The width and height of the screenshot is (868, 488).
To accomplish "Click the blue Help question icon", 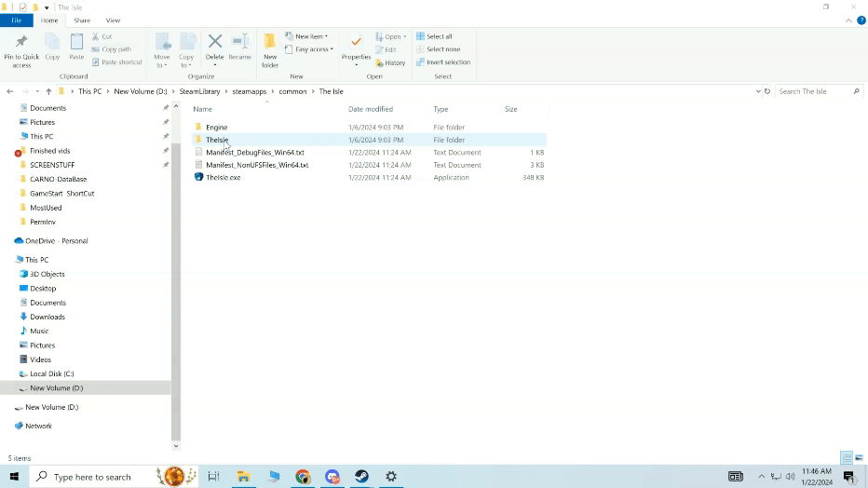I will point(861,20).
